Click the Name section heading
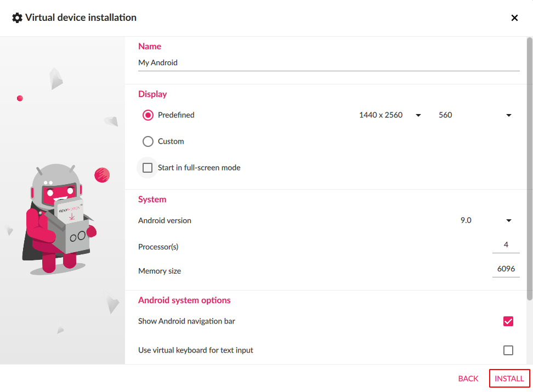 click(x=150, y=47)
